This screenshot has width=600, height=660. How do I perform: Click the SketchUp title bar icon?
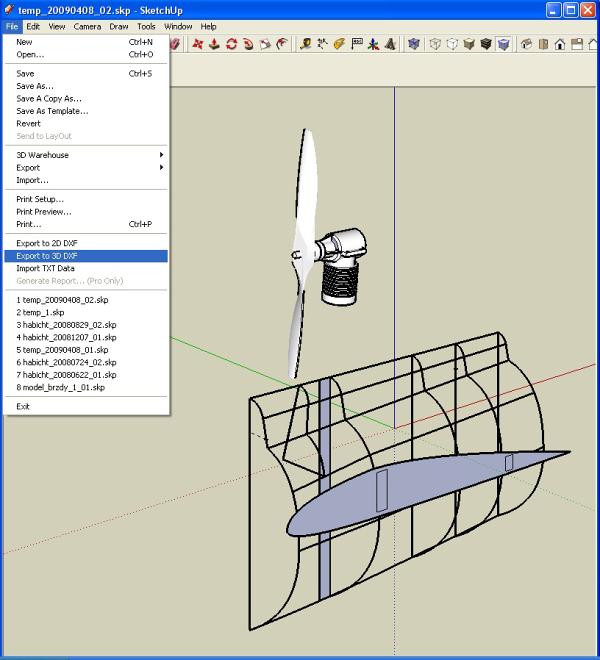tap(9, 10)
